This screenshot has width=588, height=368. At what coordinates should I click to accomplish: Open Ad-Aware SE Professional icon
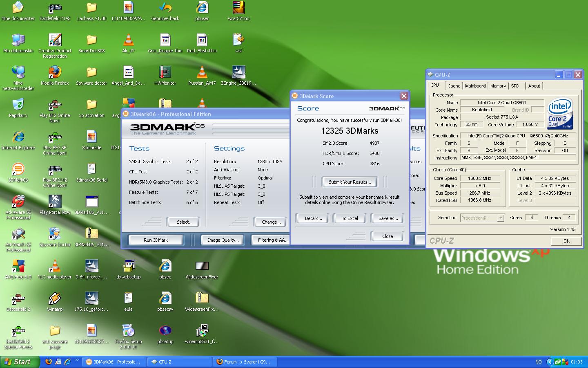(x=18, y=207)
